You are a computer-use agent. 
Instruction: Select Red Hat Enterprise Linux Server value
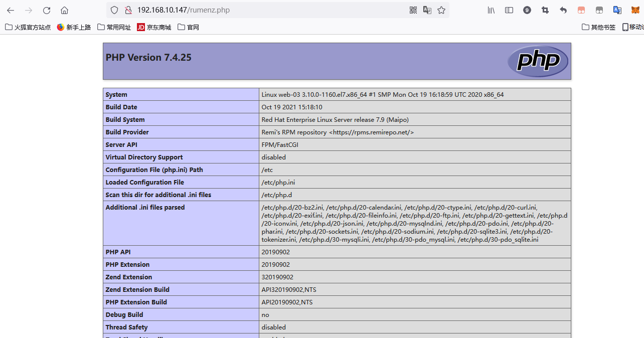[335, 119]
